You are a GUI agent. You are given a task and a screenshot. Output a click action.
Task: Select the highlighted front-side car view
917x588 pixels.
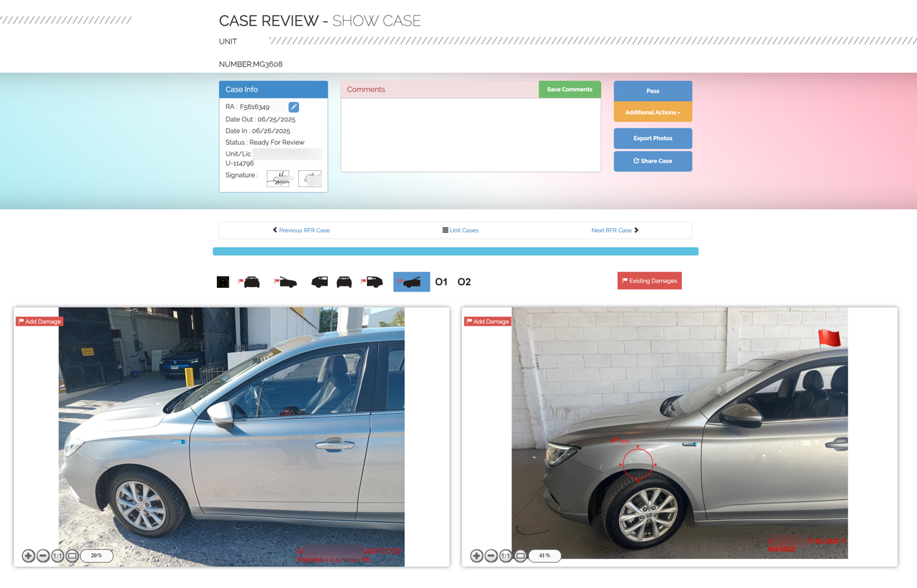(x=411, y=282)
